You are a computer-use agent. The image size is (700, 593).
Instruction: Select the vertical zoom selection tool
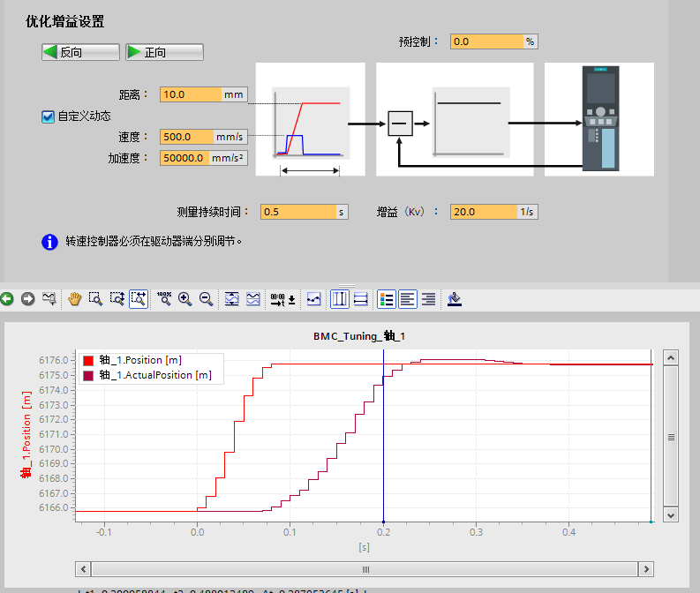point(117,298)
